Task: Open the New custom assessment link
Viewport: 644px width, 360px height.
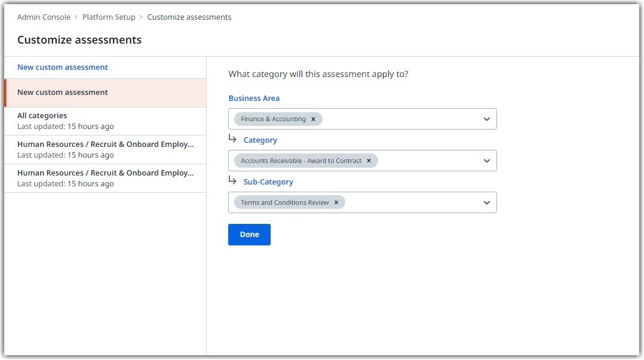Action: coord(63,67)
